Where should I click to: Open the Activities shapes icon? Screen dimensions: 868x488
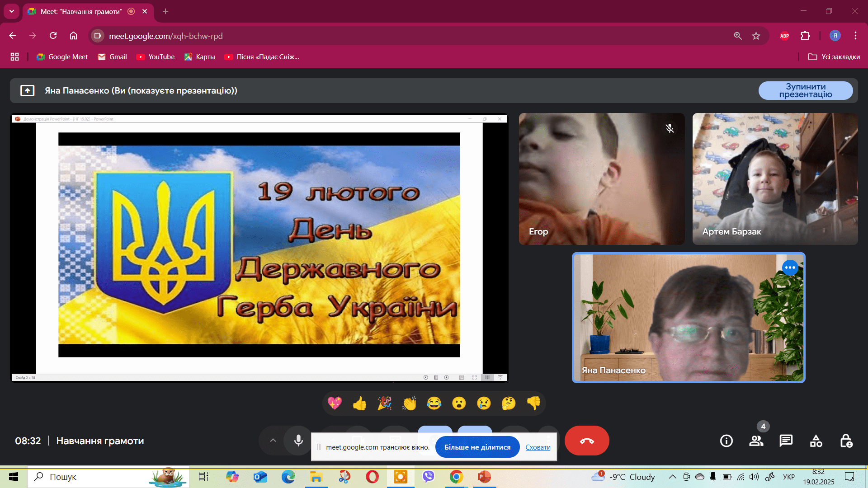pos(816,441)
